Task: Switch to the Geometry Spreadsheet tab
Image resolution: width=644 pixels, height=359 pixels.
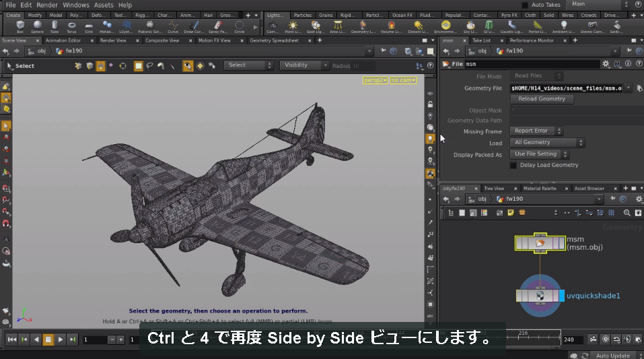Action: tap(274, 40)
